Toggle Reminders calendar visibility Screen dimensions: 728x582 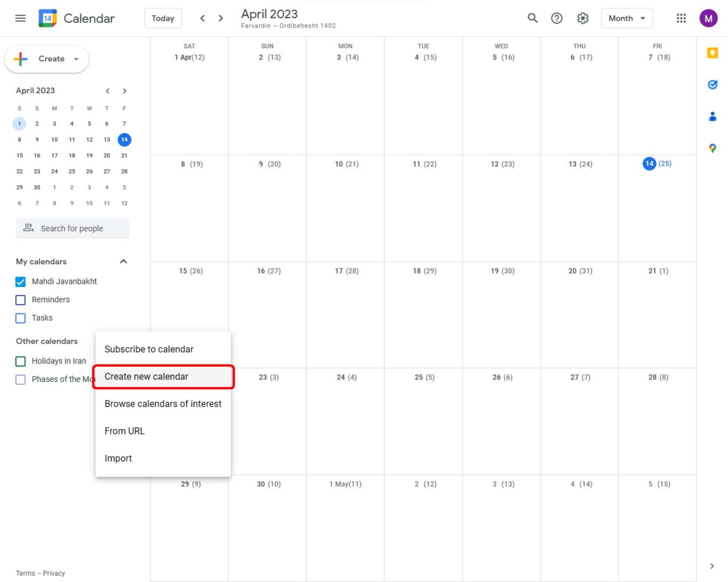[x=21, y=299]
